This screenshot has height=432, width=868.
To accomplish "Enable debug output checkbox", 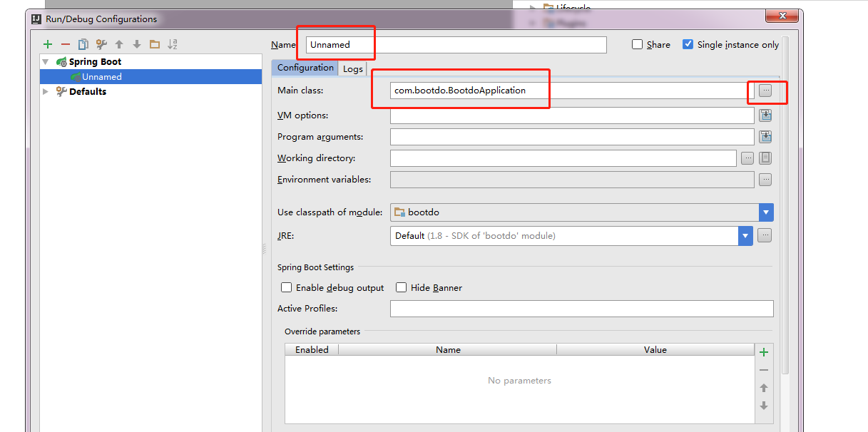I will click(287, 287).
